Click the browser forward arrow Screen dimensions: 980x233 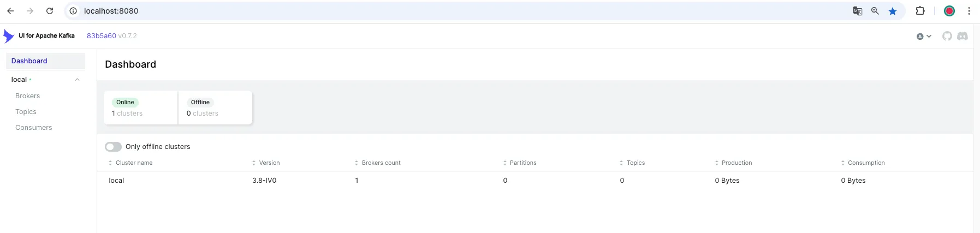point(30,11)
